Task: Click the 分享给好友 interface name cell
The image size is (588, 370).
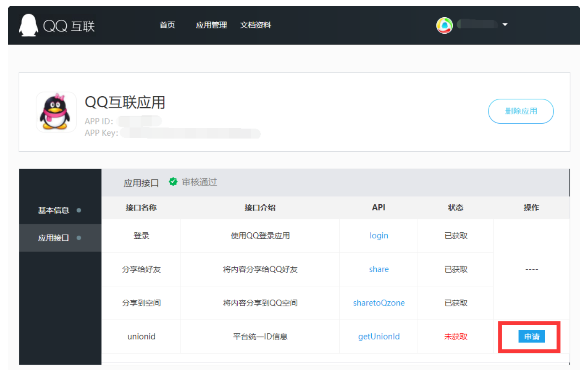Action: pyautogui.click(x=141, y=270)
